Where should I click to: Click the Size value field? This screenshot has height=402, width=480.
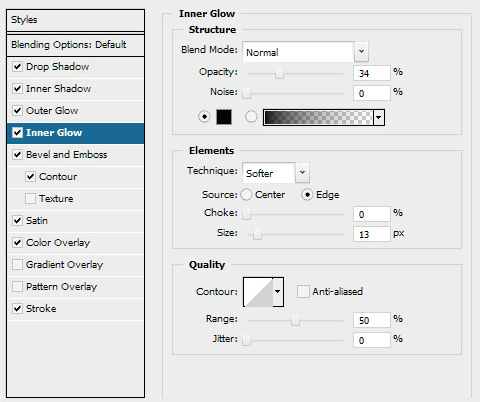pyautogui.click(x=372, y=234)
